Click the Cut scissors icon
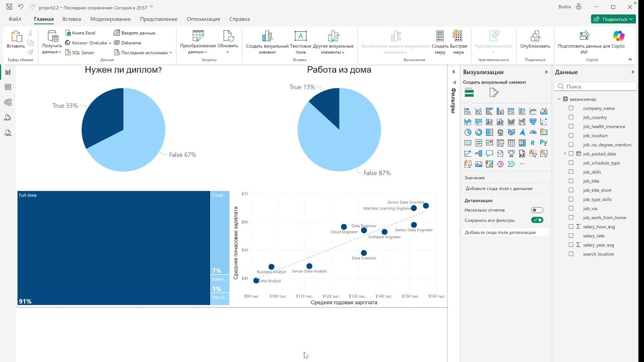Screen dimensions: 644x362 (x=31, y=33)
